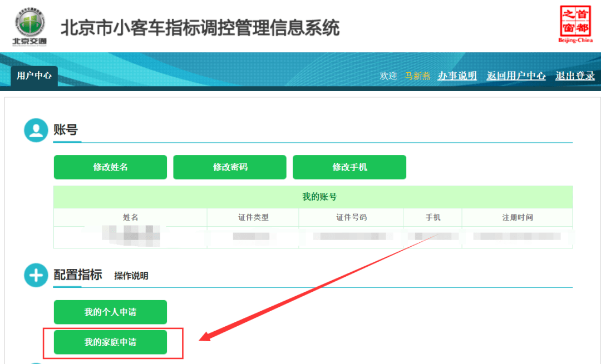Switch to the 用户中心 tab

[x=34, y=76]
